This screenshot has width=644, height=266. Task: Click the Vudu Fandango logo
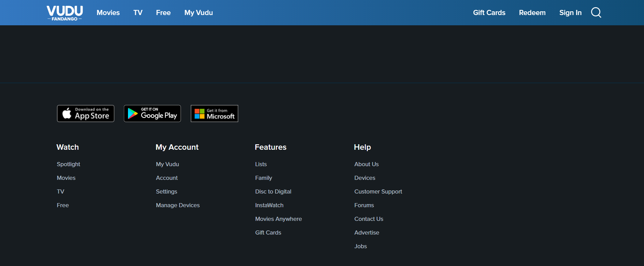(x=65, y=13)
